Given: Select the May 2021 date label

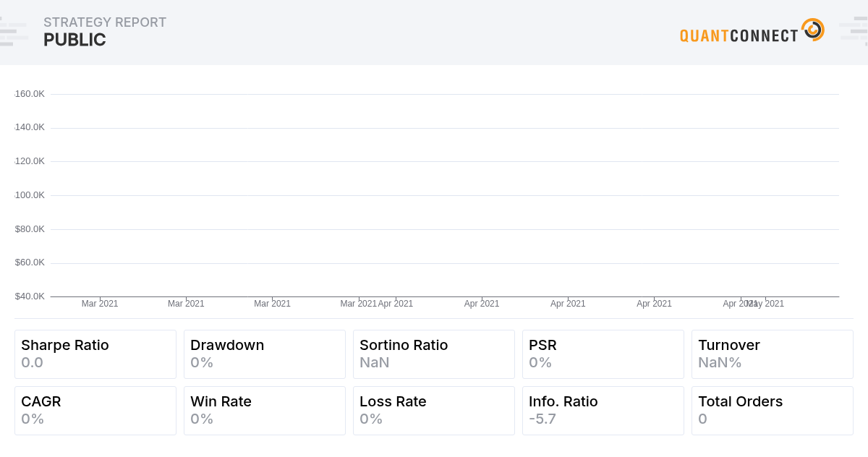Looking at the screenshot, I should tap(765, 304).
